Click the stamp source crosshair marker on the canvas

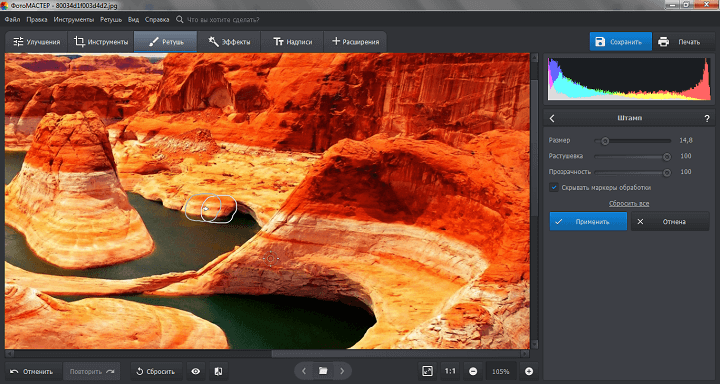click(270, 259)
